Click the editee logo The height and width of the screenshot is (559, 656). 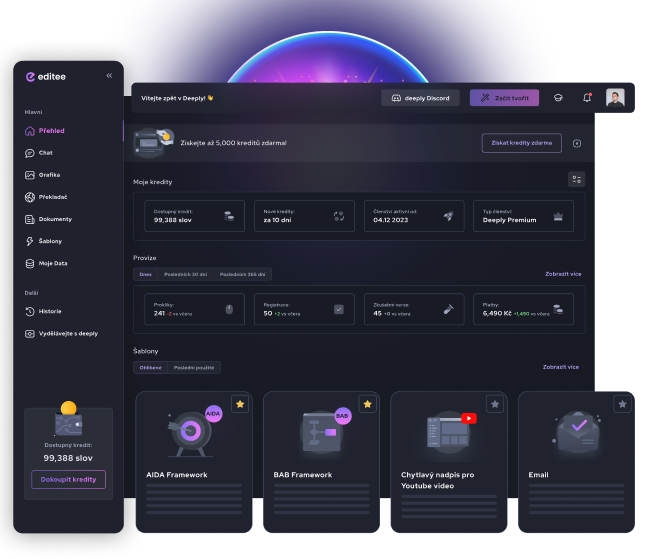pos(46,77)
